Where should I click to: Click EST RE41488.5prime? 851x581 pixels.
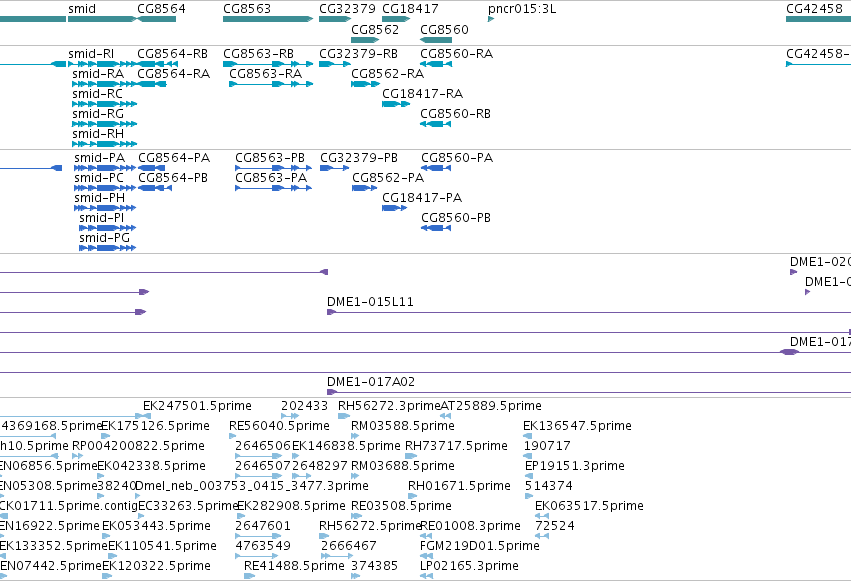tap(294, 566)
